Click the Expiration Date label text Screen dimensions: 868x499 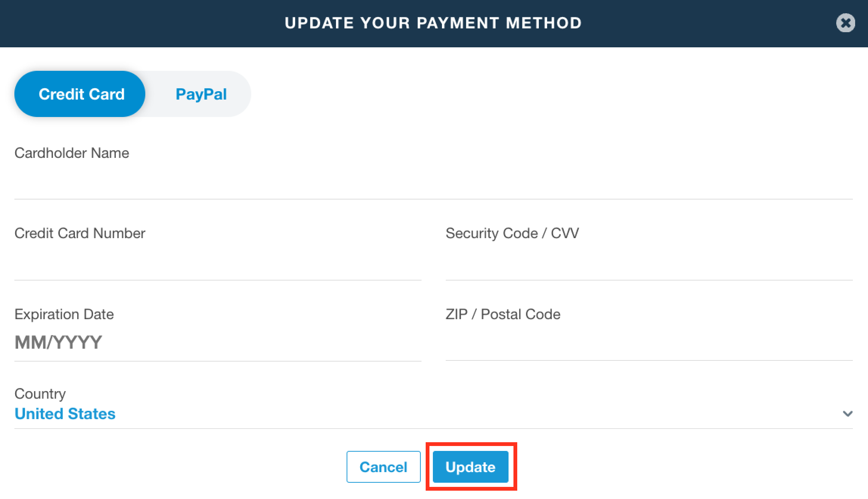64,314
